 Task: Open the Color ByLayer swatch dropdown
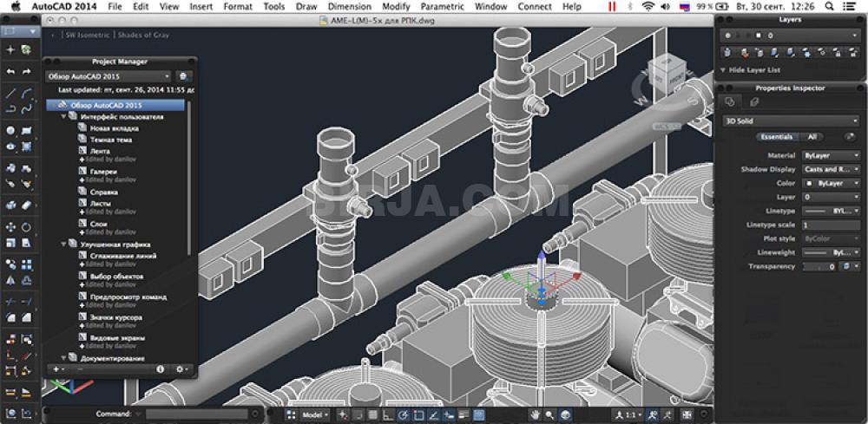click(832, 184)
